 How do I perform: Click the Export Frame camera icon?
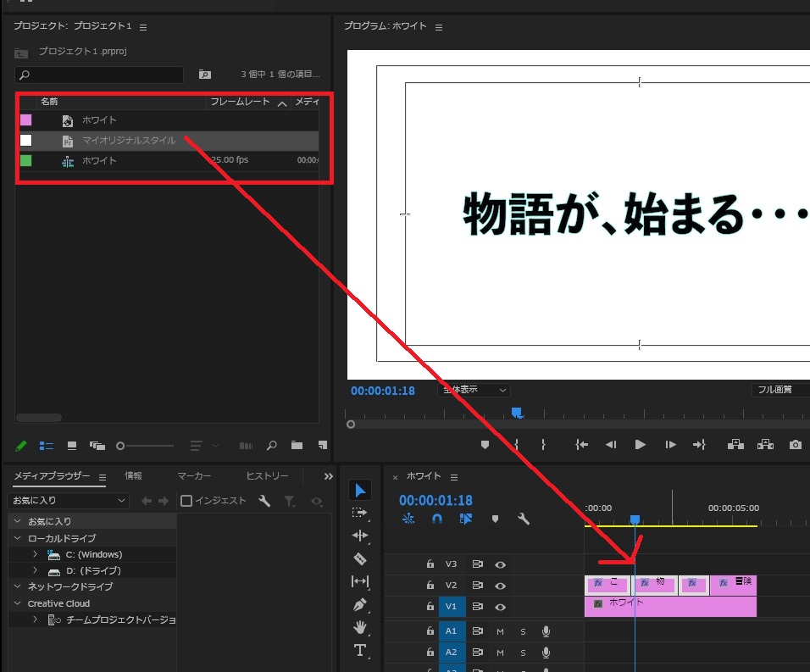click(x=796, y=444)
